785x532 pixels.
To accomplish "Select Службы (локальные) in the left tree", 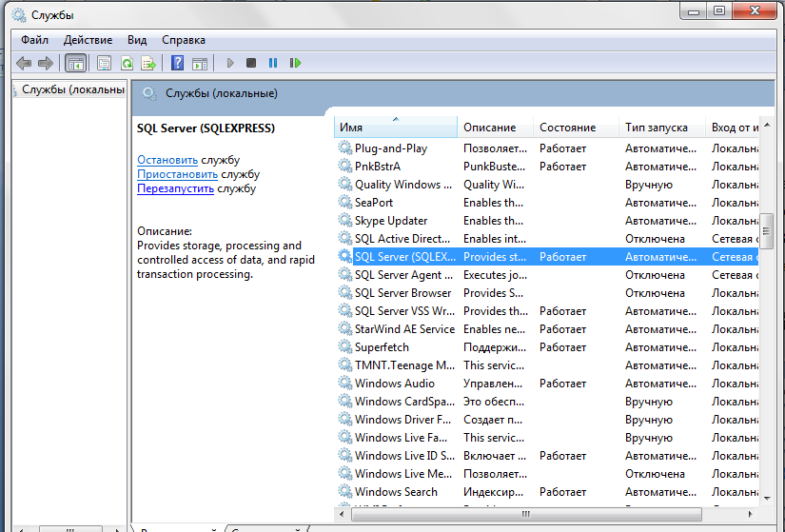I will click(x=73, y=89).
